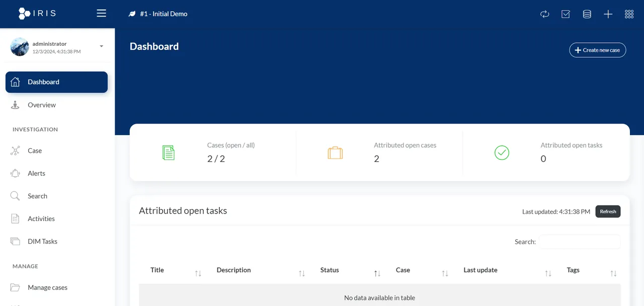The height and width of the screenshot is (306, 644).
Task: Click the bell icon beside Alerts
Action: [15, 173]
